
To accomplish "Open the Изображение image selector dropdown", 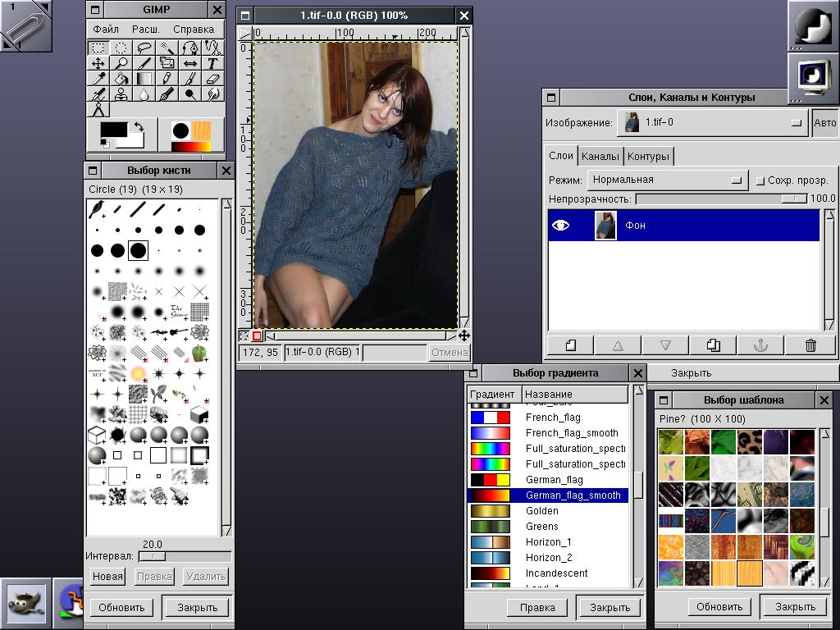I will coord(712,123).
